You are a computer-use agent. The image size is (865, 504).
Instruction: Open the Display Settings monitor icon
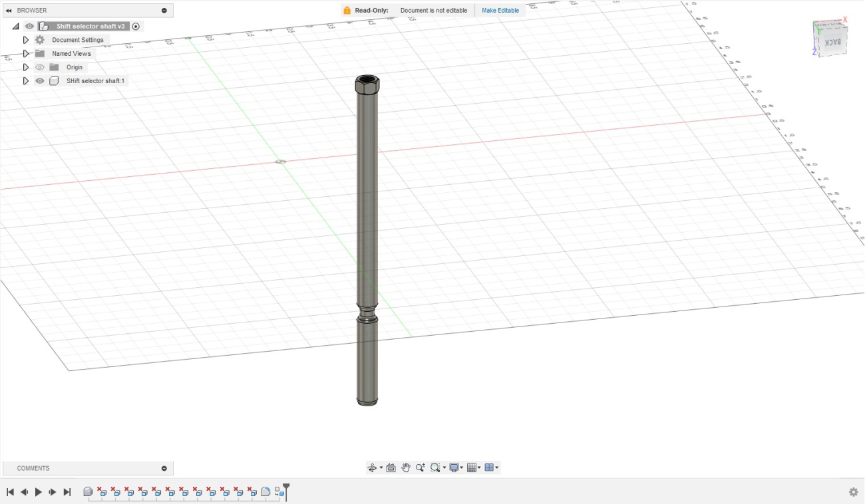(x=454, y=468)
